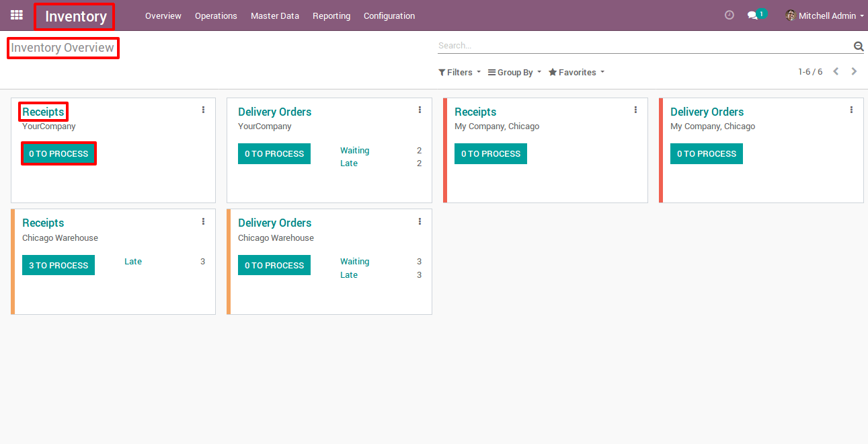Image resolution: width=868 pixels, height=444 pixels.
Task: Open the activities clock icon
Action: [729, 15]
